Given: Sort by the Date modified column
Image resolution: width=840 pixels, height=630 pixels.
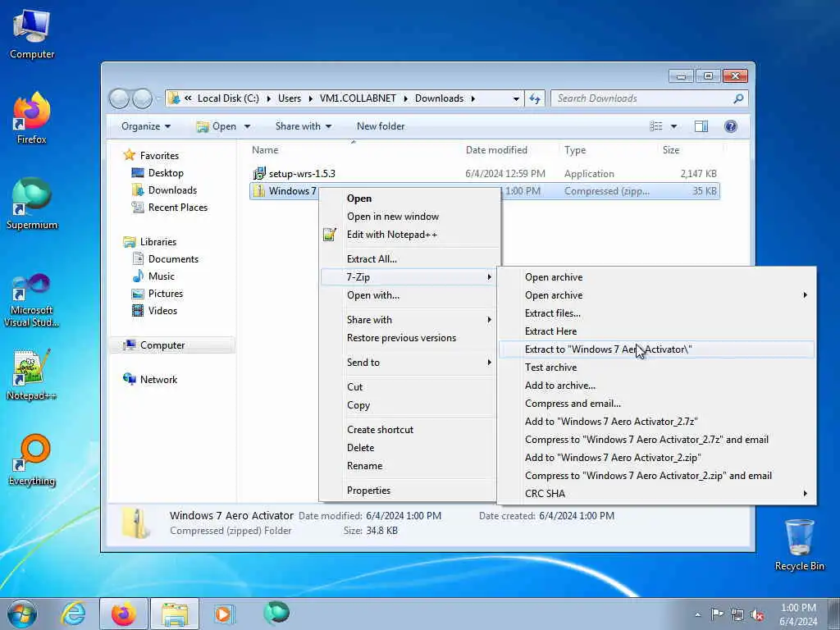Looking at the screenshot, I should click(496, 150).
